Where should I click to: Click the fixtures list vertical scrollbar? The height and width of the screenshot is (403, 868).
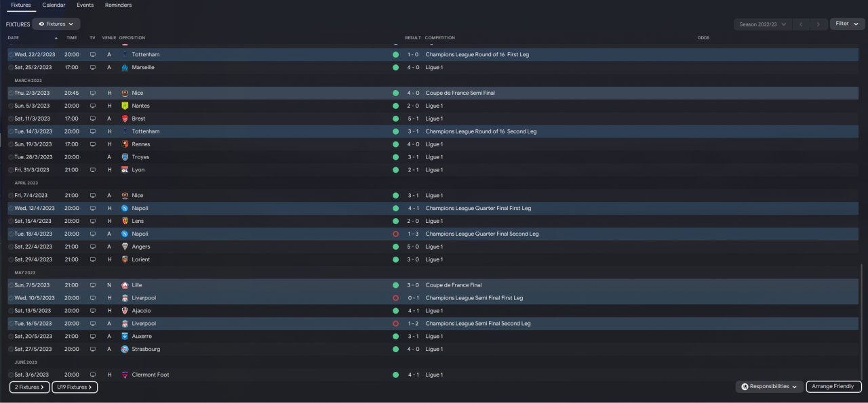tap(861, 318)
